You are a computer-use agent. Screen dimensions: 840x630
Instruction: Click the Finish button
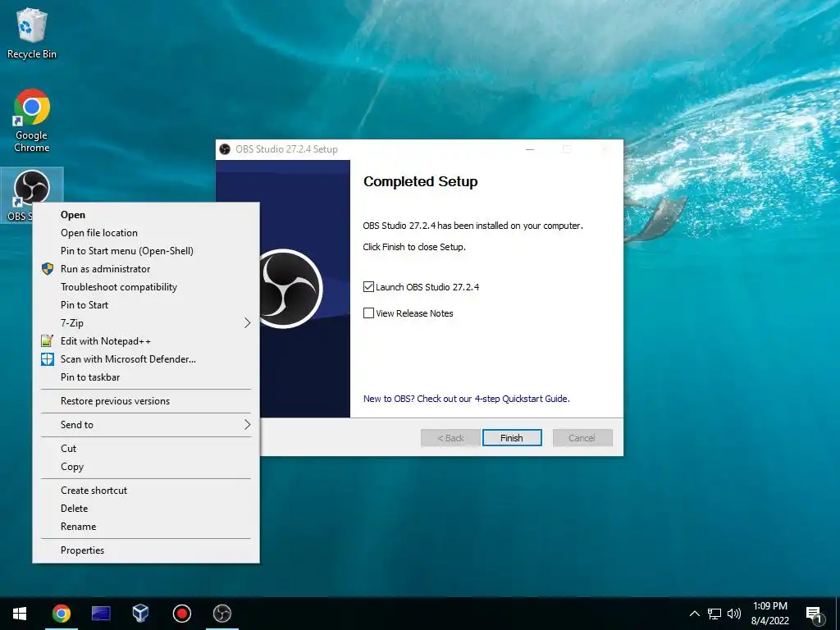512,438
